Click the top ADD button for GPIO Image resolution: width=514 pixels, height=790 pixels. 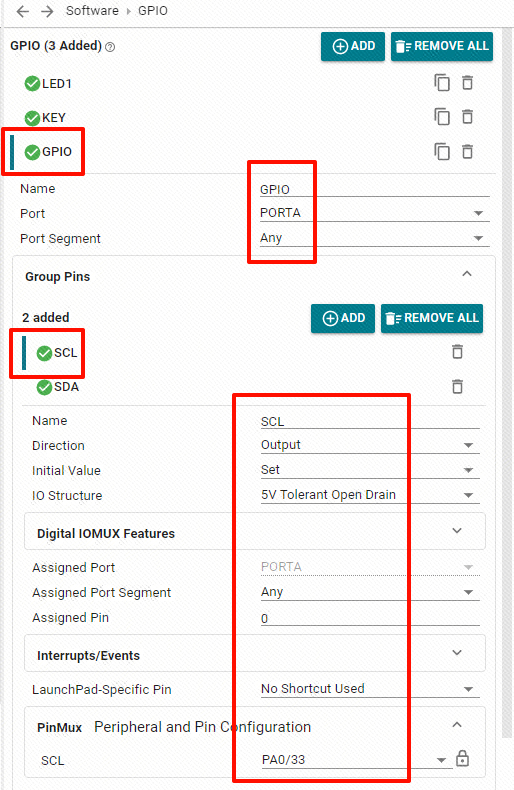353,46
